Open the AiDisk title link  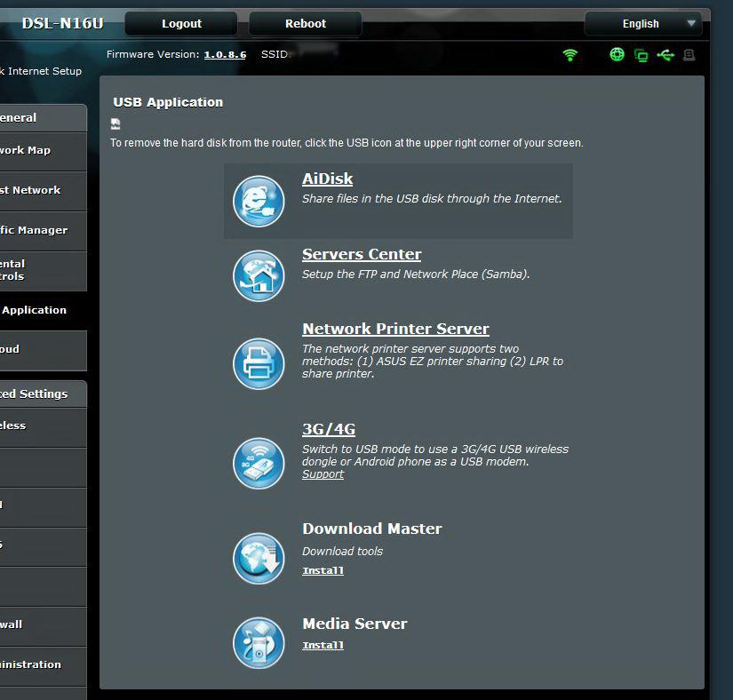(x=327, y=179)
